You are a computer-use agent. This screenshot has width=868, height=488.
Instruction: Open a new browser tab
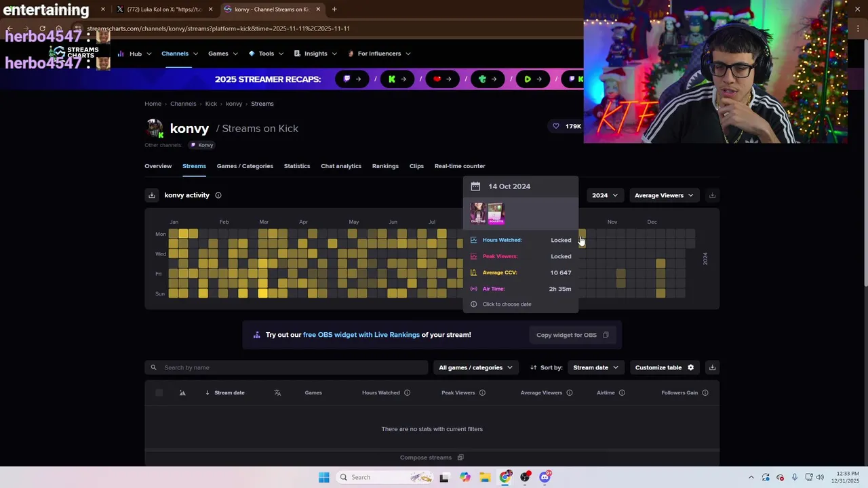[x=334, y=9]
